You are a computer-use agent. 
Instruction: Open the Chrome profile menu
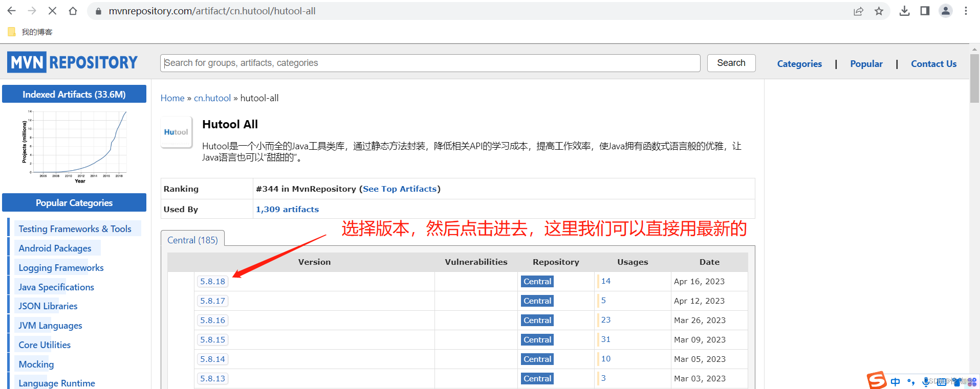coord(946,11)
